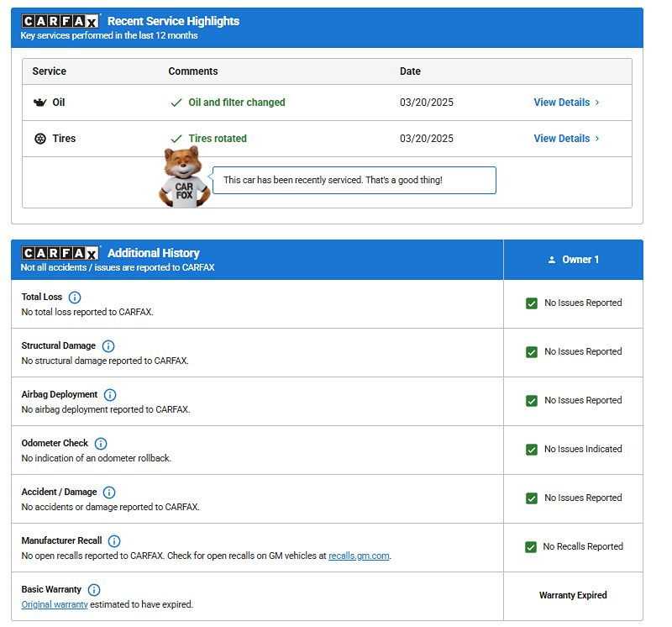Image resolution: width=672 pixels, height=627 pixels.
Task: Open info icon next to Basic Warranty
Action: pyautogui.click(x=94, y=590)
